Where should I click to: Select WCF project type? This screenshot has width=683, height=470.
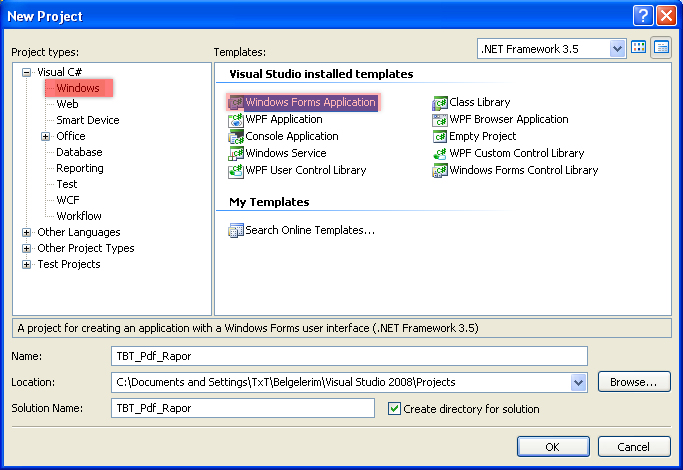[x=68, y=200]
